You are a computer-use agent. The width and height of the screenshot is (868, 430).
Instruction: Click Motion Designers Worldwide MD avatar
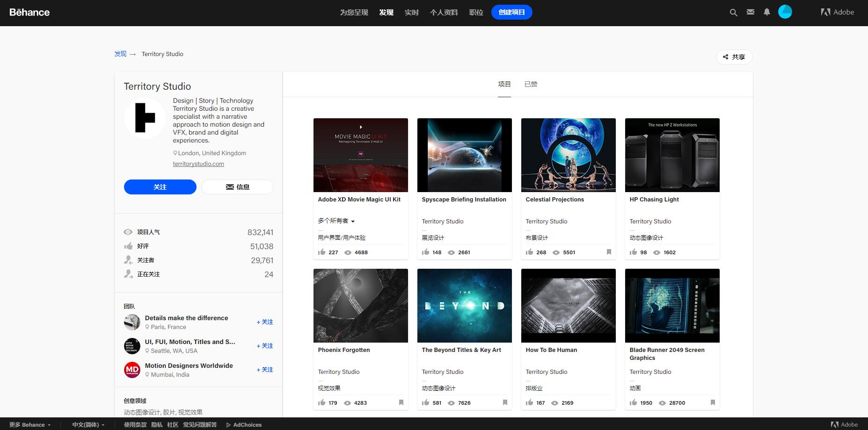[132, 370]
